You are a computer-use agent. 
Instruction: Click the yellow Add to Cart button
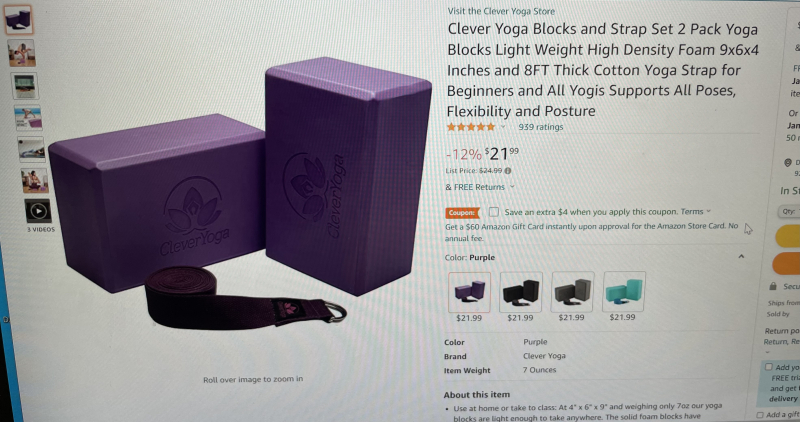pos(788,236)
